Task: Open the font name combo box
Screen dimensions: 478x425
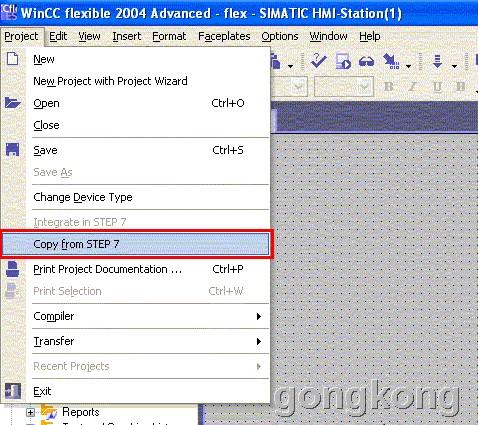Action: (x=299, y=87)
